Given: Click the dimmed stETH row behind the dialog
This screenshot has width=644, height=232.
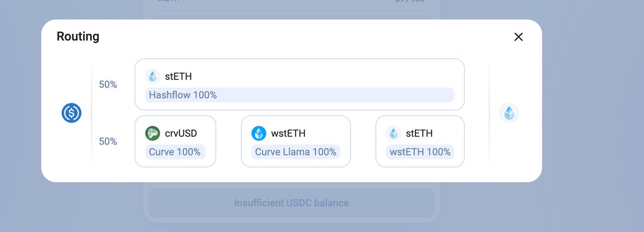Looking at the screenshot, I should [291, 5].
